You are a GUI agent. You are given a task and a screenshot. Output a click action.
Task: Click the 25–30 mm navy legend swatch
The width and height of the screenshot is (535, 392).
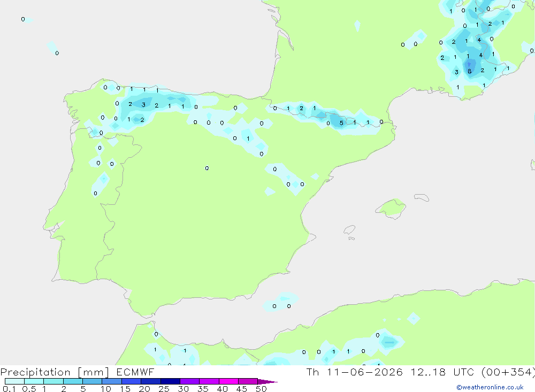(x=170, y=381)
